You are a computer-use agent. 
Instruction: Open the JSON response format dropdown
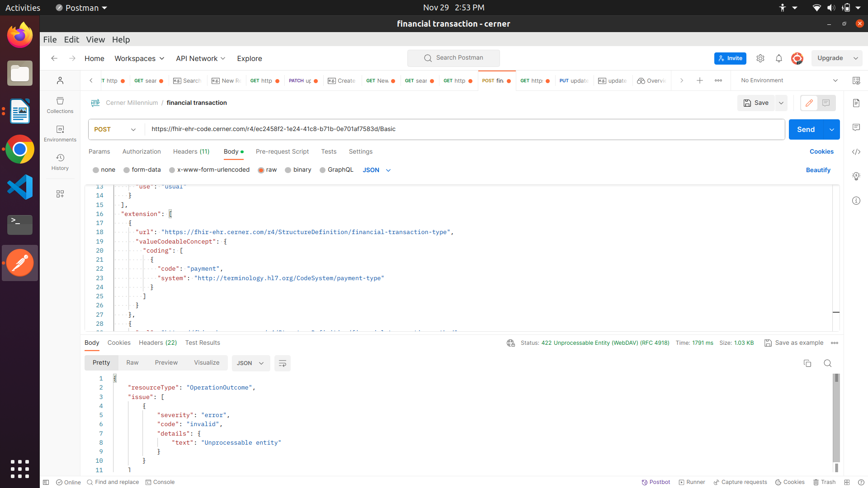pos(250,363)
